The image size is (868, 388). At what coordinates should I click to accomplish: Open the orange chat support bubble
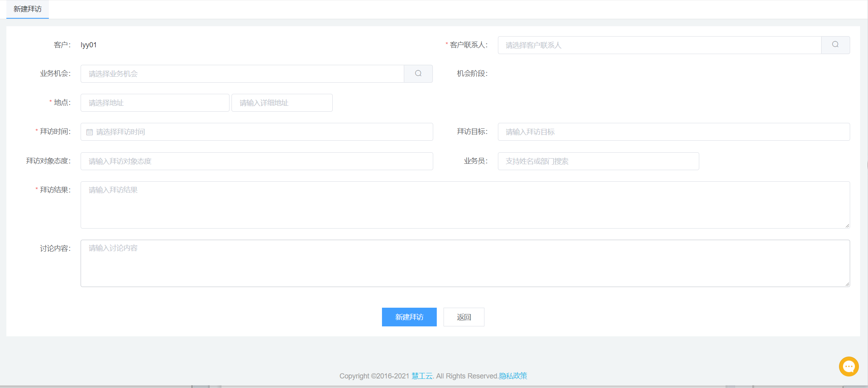click(849, 366)
